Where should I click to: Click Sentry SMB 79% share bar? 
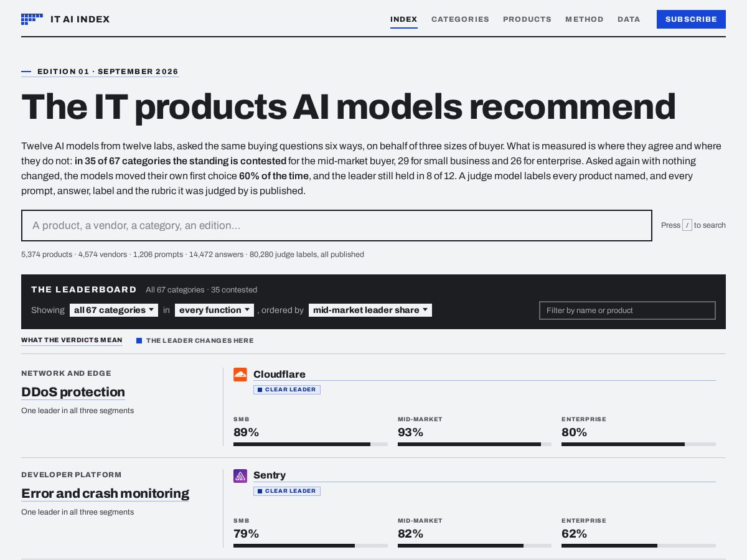point(311,546)
